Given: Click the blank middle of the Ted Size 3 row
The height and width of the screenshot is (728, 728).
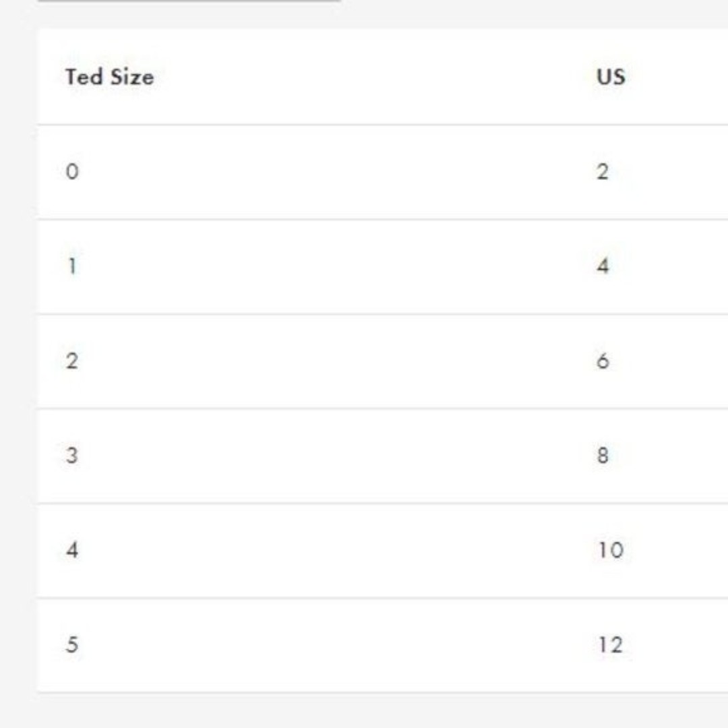Looking at the screenshot, I should pyautogui.click(x=334, y=456).
